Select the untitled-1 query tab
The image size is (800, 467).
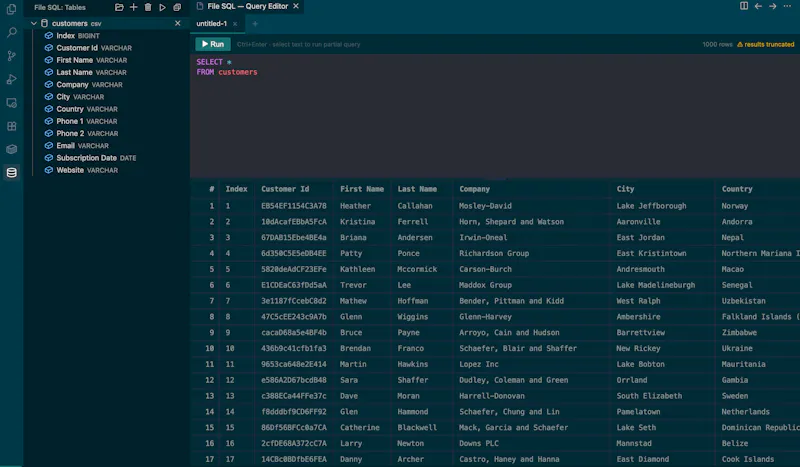tap(211, 23)
